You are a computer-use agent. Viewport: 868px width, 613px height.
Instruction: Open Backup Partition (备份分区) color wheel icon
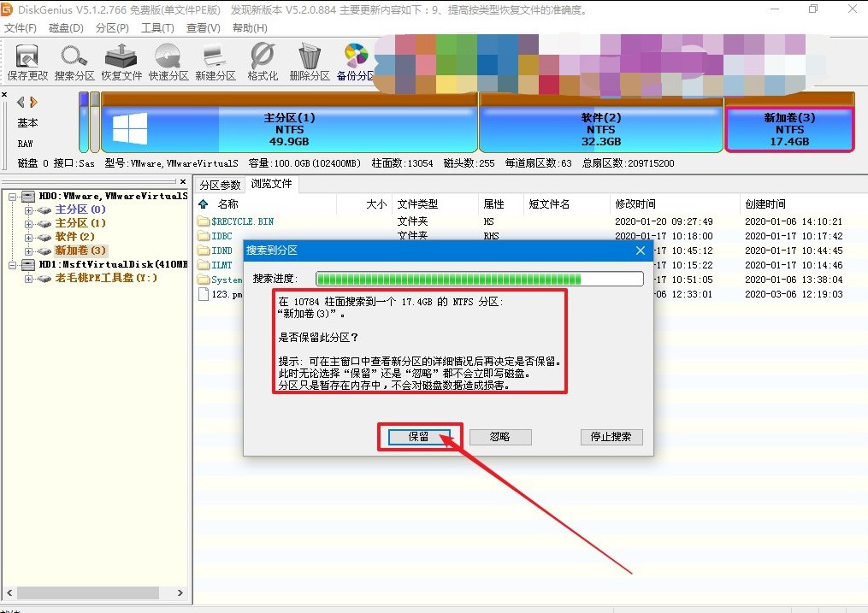pos(356,62)
